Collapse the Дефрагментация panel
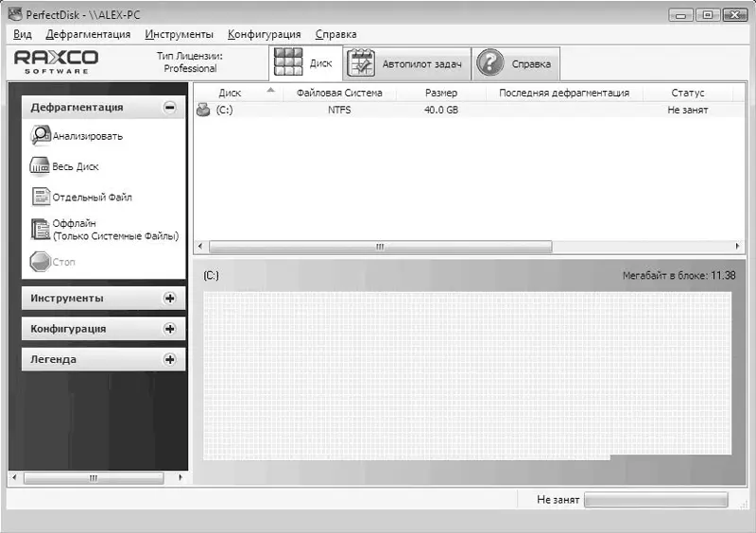Image resolution: width=756 pixels, height=533 pixels. [x=170, y=107]
